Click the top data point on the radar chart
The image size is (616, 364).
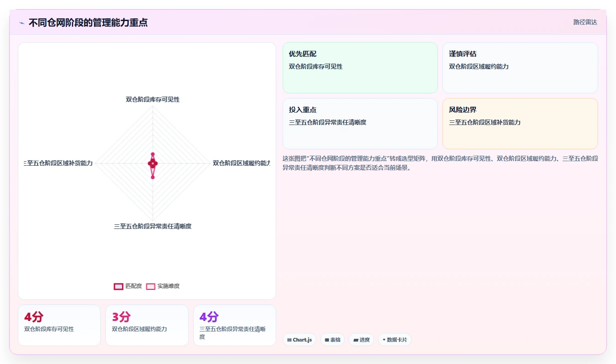pyautogui.click(x=153, y=154)
